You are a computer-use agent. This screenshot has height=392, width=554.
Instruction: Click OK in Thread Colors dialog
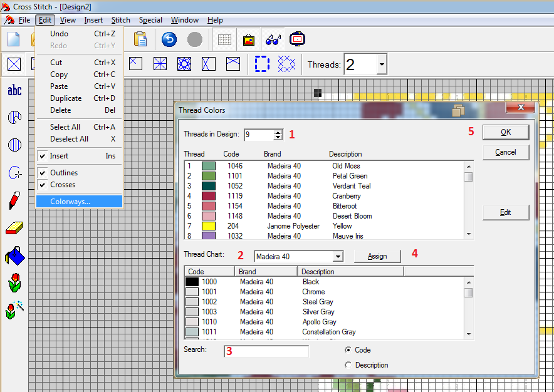505,132
